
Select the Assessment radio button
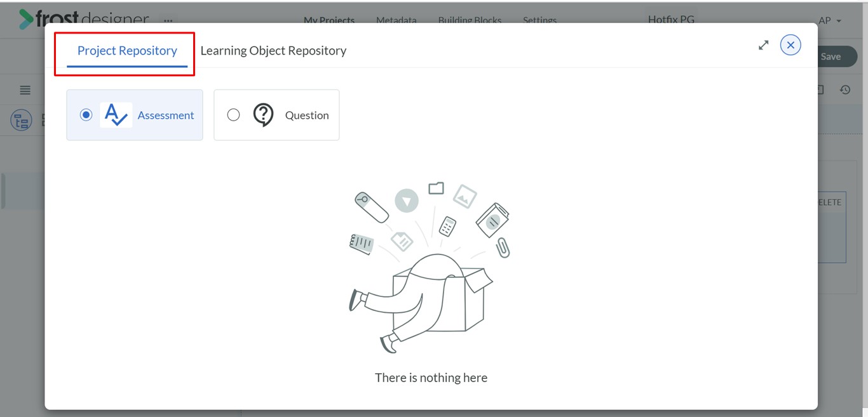point(86,115)
